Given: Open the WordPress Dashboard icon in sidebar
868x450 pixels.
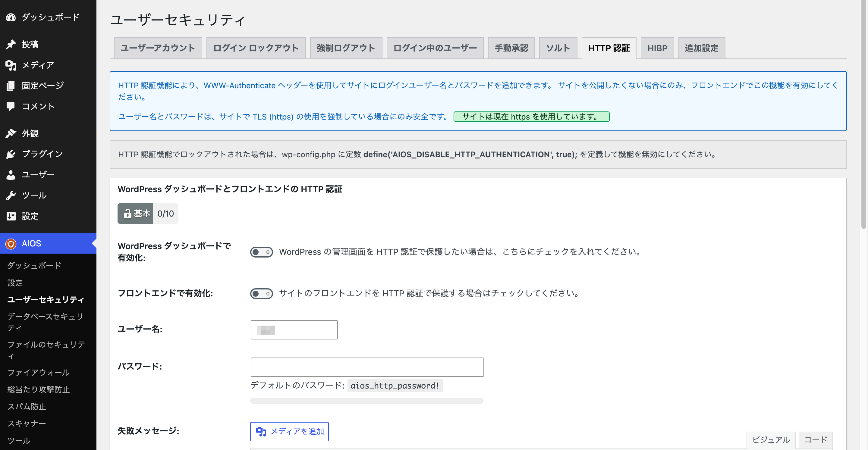Looking at the screenshot, I should point(11,17).
